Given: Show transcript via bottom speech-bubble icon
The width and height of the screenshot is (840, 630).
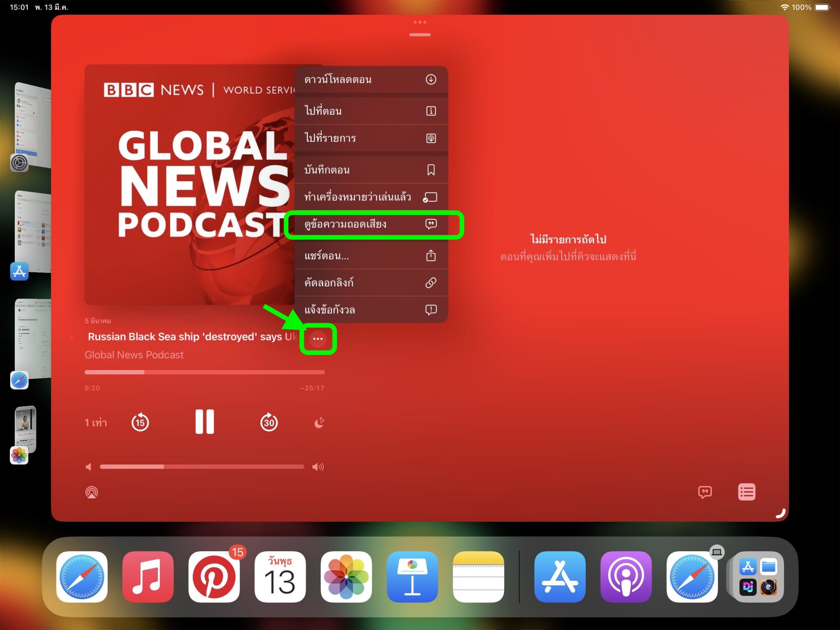Looking at the screenshot, I should click(x=705, y=492).
